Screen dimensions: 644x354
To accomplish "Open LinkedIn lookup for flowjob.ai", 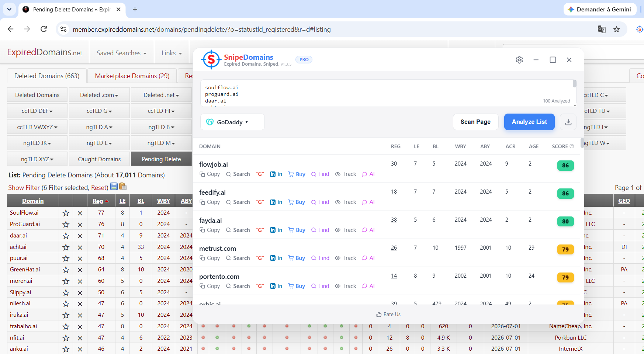I will point(276,174).
